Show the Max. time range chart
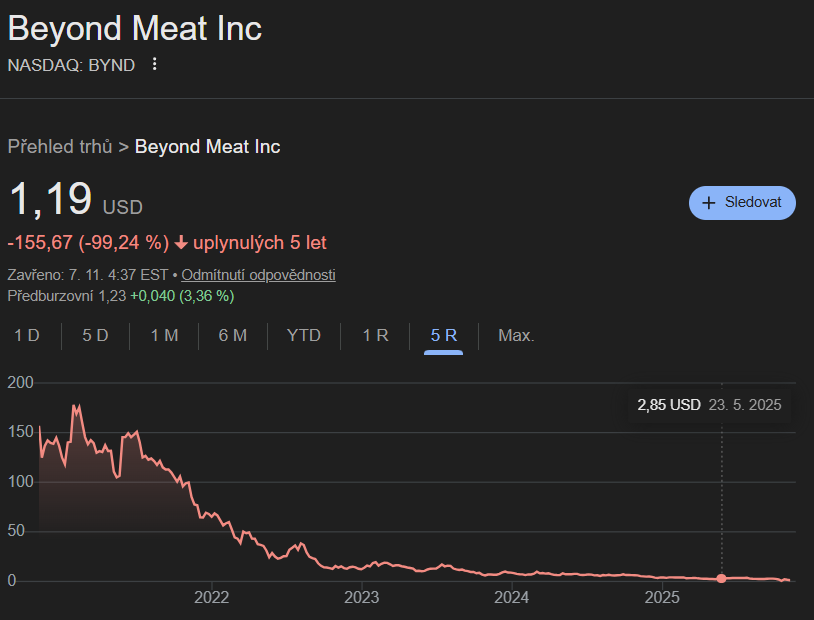The height and width of the screenshot is (620, 814). coord(516,335)
